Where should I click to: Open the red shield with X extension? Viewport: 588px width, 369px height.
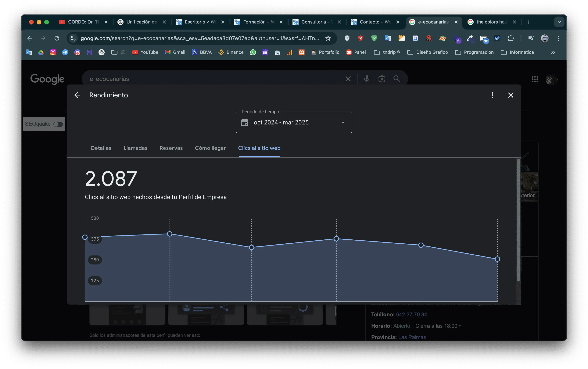pyautogui.click(x=361, y=38)
